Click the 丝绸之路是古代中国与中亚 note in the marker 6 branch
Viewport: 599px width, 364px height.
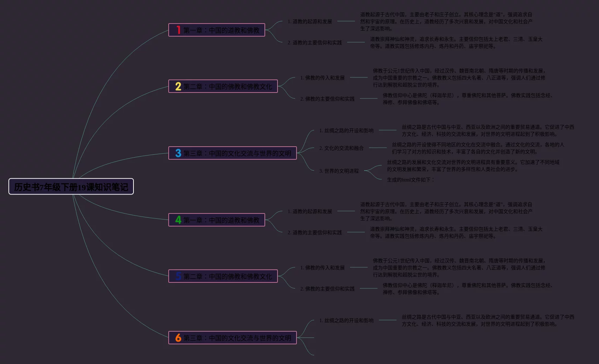pos(488,320)
